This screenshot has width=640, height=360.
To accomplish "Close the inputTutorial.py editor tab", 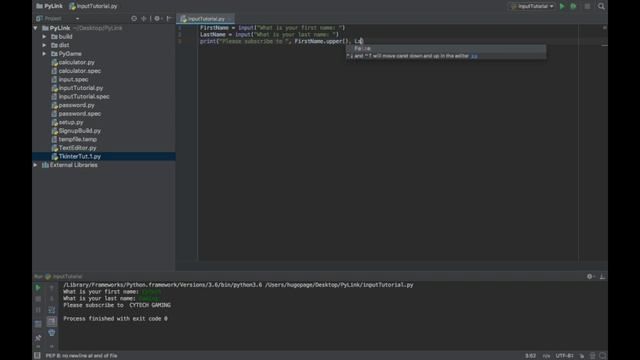I will click(230, 19).
